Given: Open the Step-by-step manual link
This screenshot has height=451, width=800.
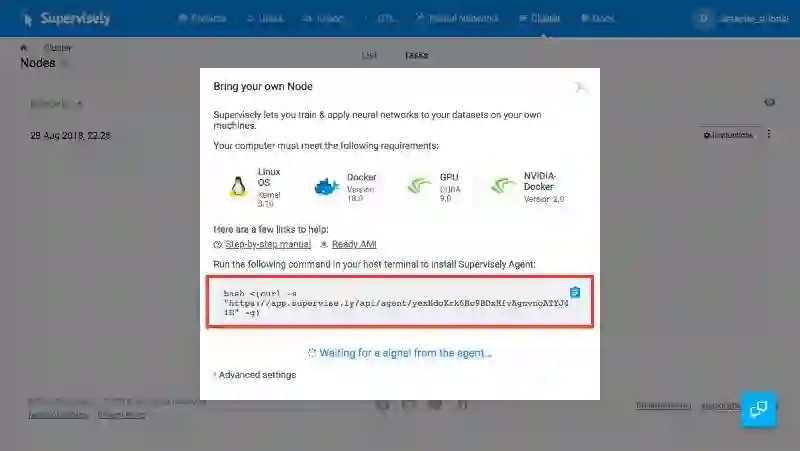Looking at the screenshot, I should (268, 244).
